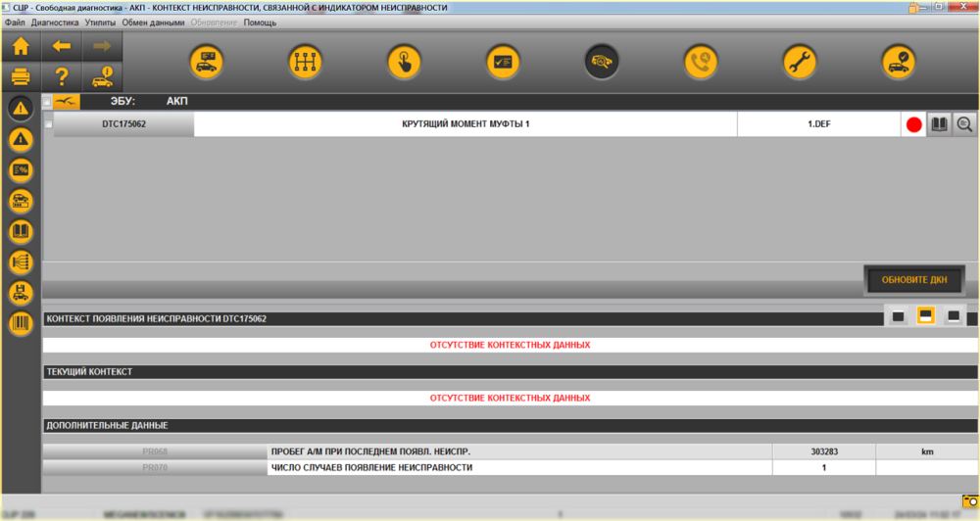
Task: Switch to the first panel layout view
Action: click(x=898, y=316)
